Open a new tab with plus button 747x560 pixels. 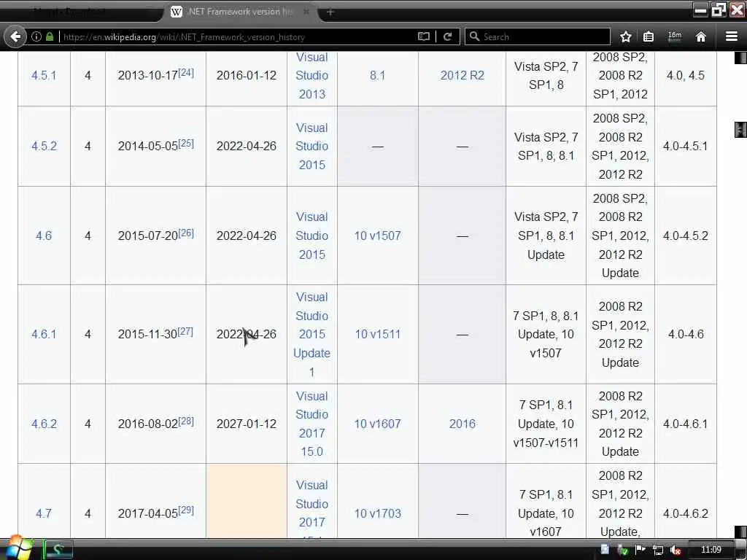(x=330, y=12)
